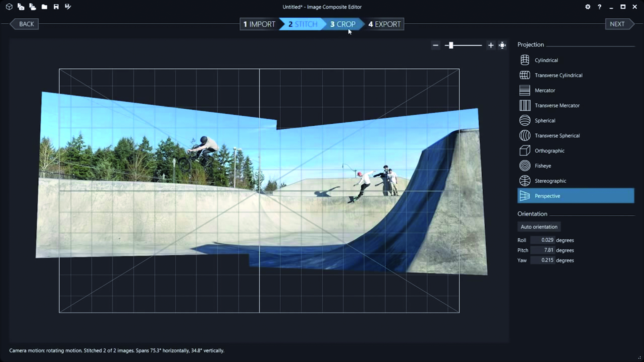This screenshot has height=362, width=644.
Task: Switch to the 4 EXPORT step
Action: click(384, 24)
